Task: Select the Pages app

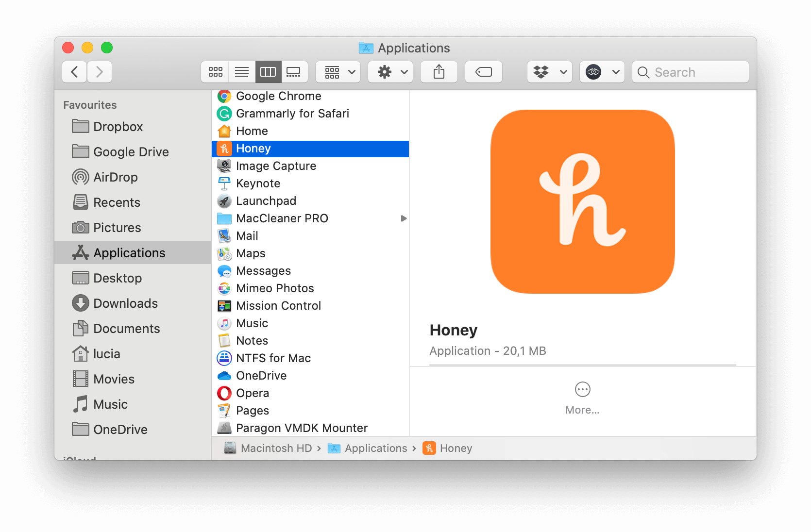Action: tap(310, 411)
